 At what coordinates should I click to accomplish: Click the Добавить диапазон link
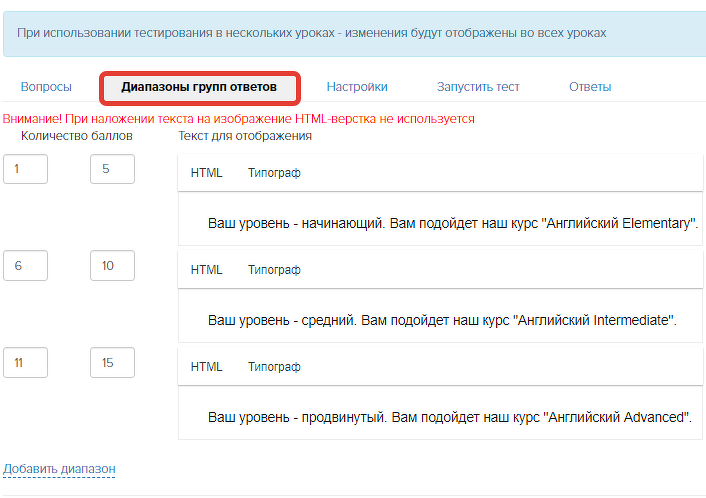tap(59, 469)
